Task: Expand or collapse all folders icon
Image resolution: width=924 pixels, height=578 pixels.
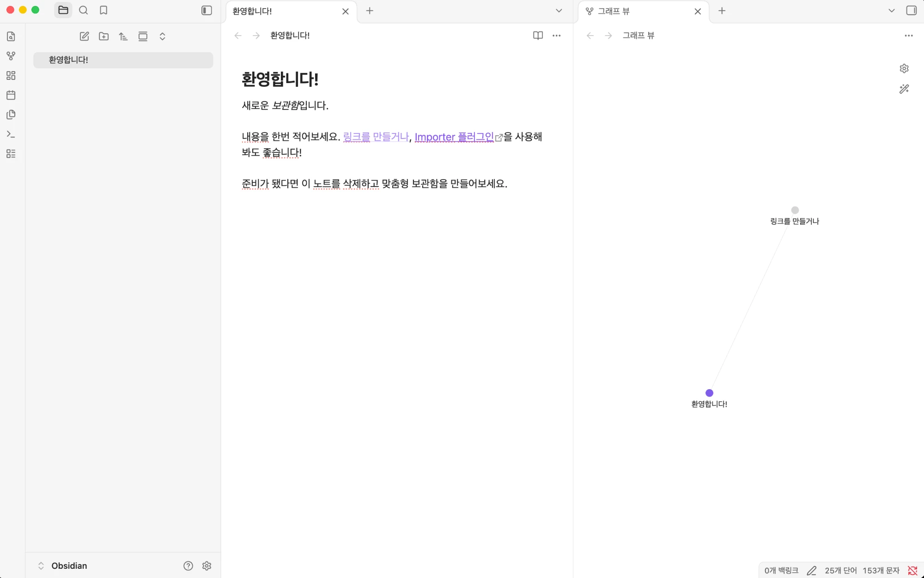Action: point(162,36)
